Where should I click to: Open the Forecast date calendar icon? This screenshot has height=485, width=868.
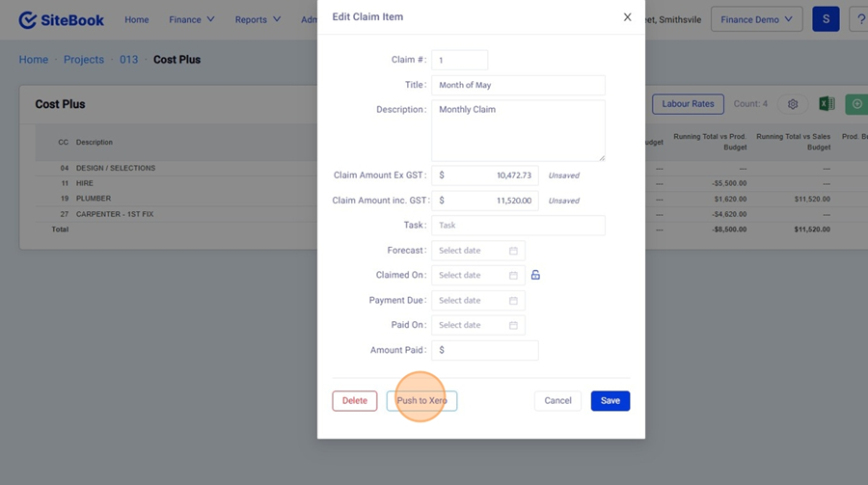point(513,251)
